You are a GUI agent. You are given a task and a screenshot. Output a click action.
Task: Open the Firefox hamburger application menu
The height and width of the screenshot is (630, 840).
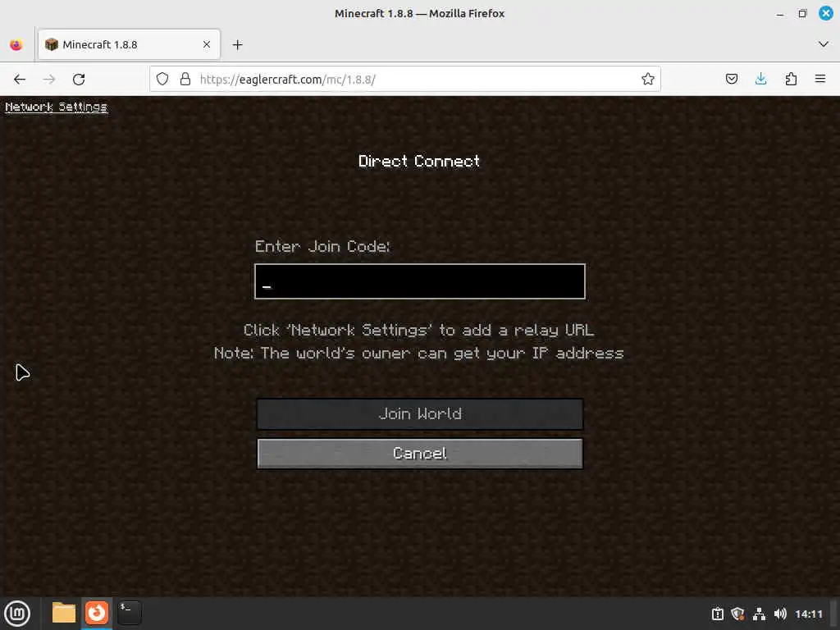pyautogui.click(x=820, y=80)
